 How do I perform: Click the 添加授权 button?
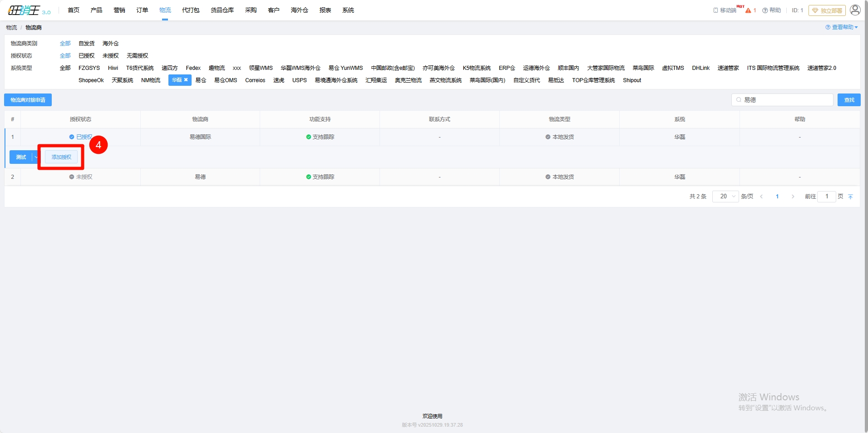pyautogui.click(x=61, y=157)
